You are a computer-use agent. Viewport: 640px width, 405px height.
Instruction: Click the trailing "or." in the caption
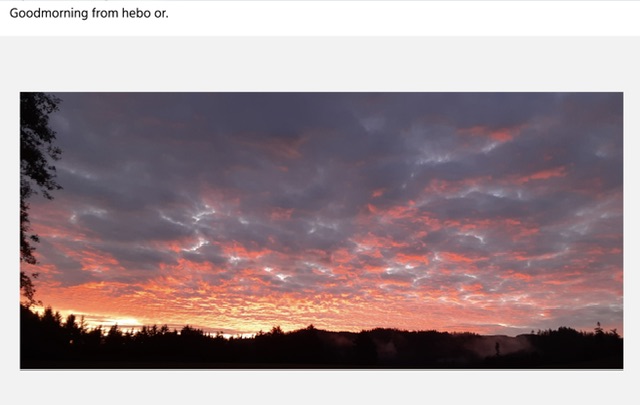click(x=161, y=14)
